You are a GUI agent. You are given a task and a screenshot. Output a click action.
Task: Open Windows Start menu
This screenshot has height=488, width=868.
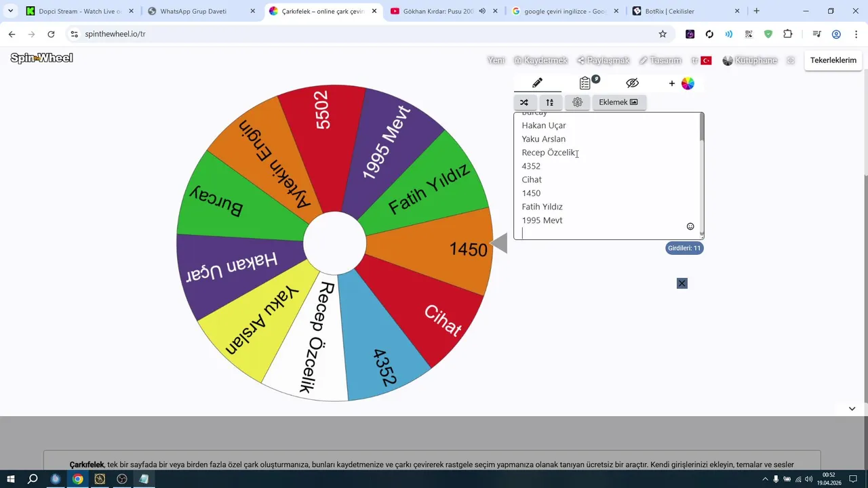[x=11, y=479]
